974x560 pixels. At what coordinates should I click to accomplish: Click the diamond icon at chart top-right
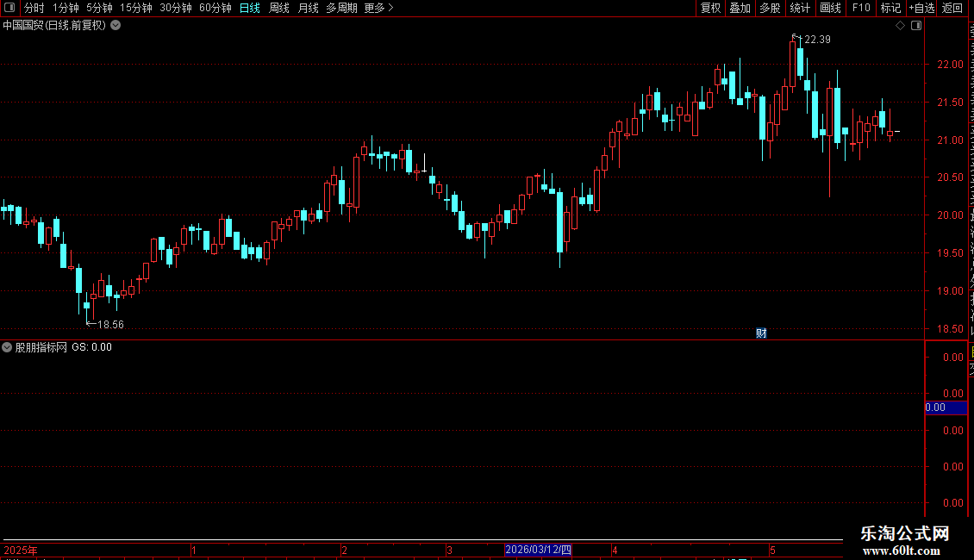(x=900, y=26)
